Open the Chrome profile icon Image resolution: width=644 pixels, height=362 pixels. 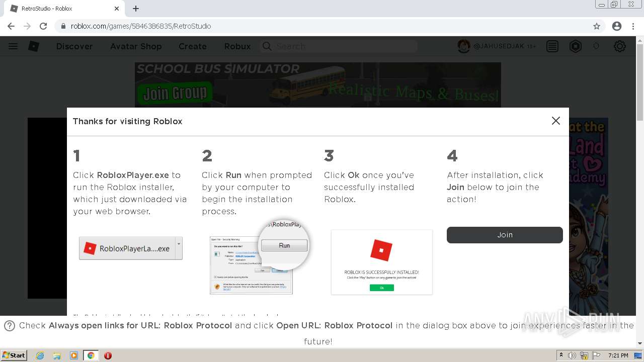coord(617,26)
